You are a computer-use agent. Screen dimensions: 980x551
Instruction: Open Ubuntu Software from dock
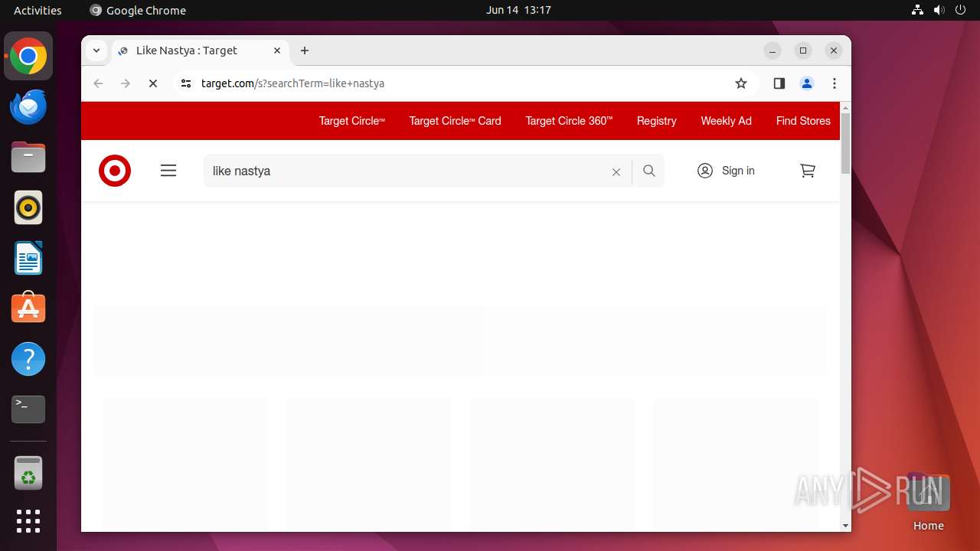tap(28, 308)
